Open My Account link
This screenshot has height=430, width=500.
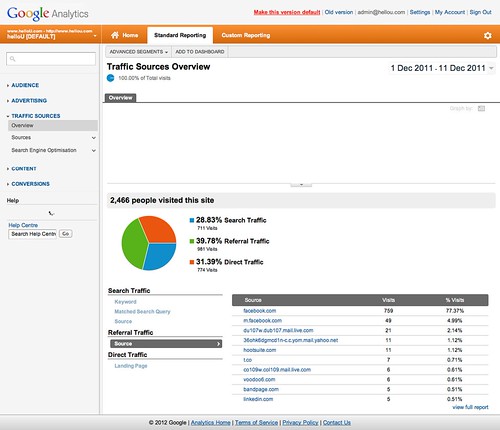click(450, 12)
